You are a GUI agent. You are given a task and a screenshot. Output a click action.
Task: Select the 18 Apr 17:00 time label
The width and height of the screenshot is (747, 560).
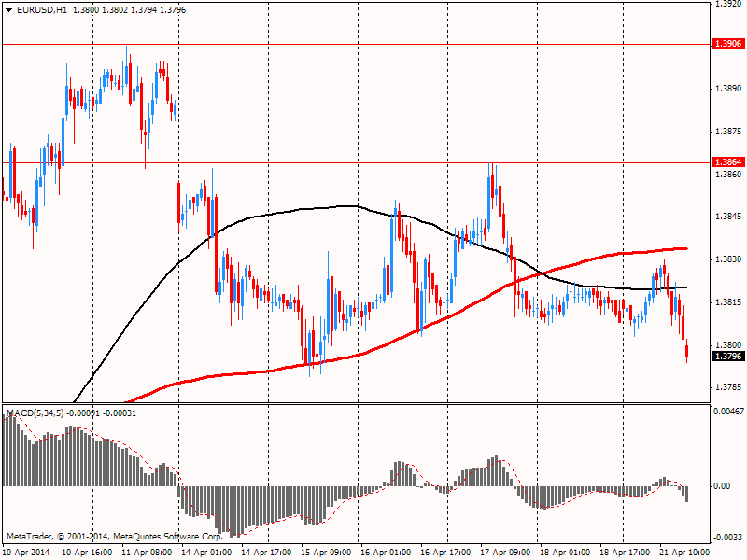tap(625, 553)
